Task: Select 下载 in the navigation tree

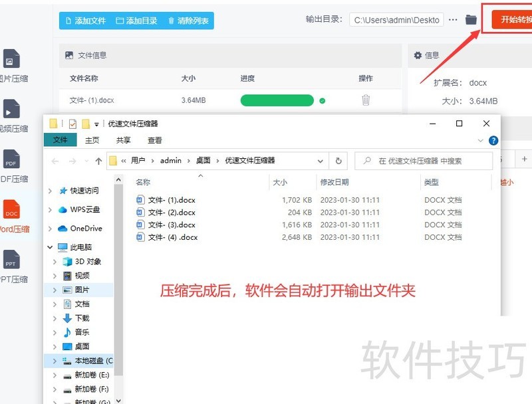Action: pos(82,318)
